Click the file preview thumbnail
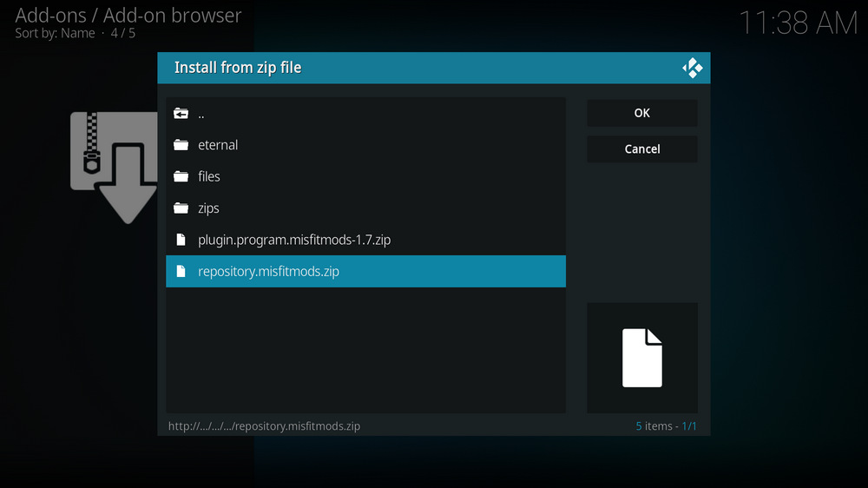The width and height of the screenshot is (868, 488). 641,358
